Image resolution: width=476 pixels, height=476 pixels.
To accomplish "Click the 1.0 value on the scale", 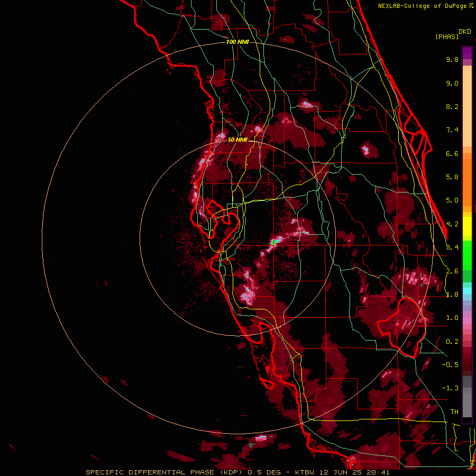I will [452, 318].
